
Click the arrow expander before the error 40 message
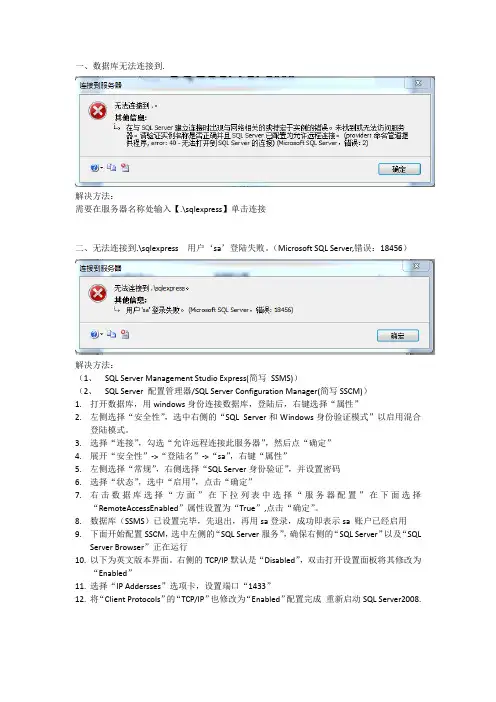(117, 128)
